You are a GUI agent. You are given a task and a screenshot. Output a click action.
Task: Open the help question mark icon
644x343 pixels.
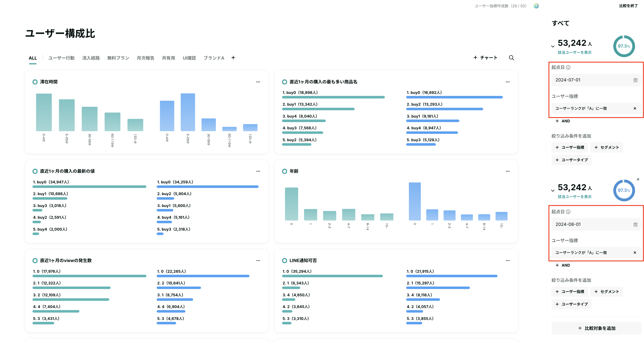(x=536, y=6)
